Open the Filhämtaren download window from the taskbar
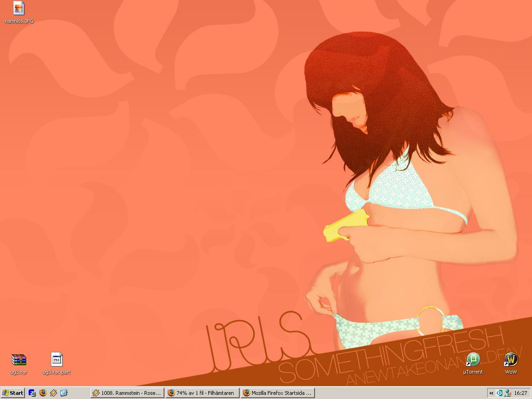Screen dimensions: 532x399 tap(203, 393)
